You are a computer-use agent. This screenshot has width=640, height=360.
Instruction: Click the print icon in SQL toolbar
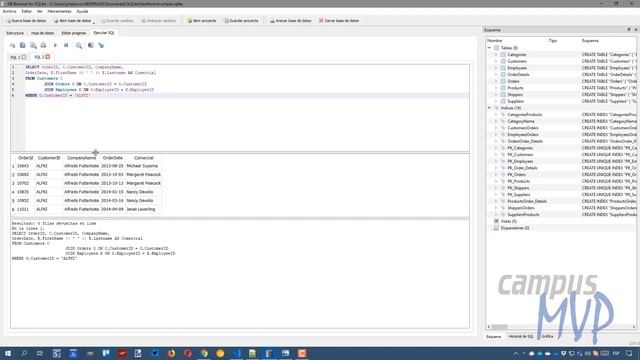(x=43, y=45)
